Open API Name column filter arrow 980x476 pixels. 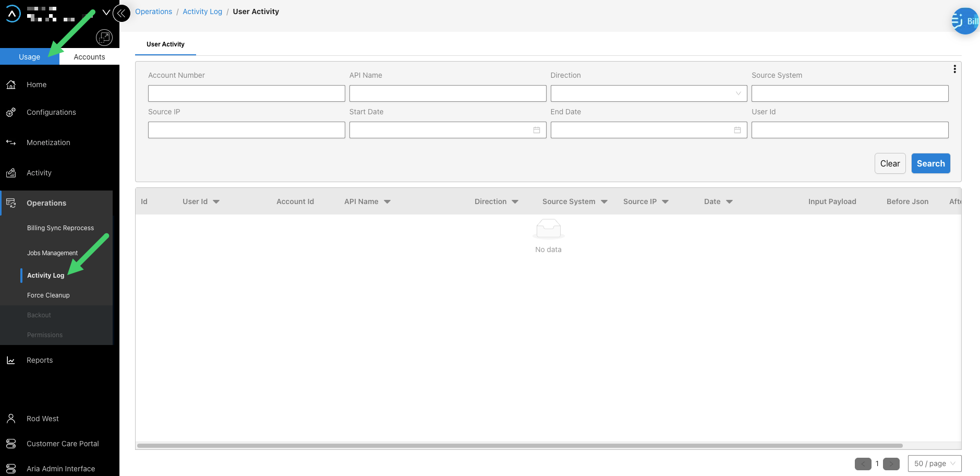[x=387, y=202]
